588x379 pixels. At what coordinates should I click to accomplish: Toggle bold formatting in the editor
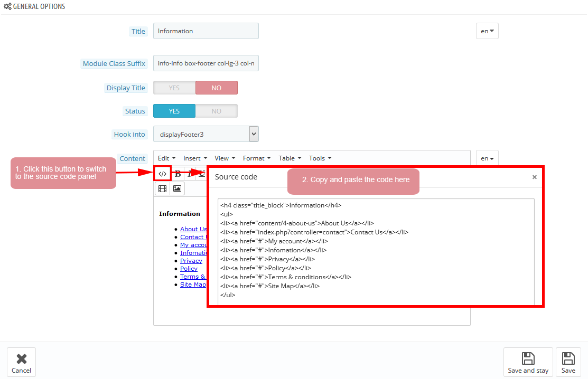tap(178, 174)
